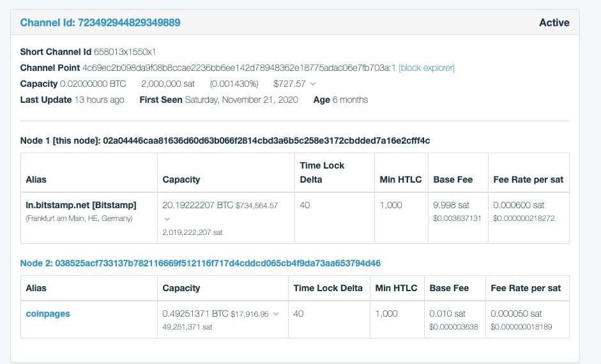601x364 pixels.
Task: Click the 0.000050 sat fee rate cell
Action: (x=516, y=314)
